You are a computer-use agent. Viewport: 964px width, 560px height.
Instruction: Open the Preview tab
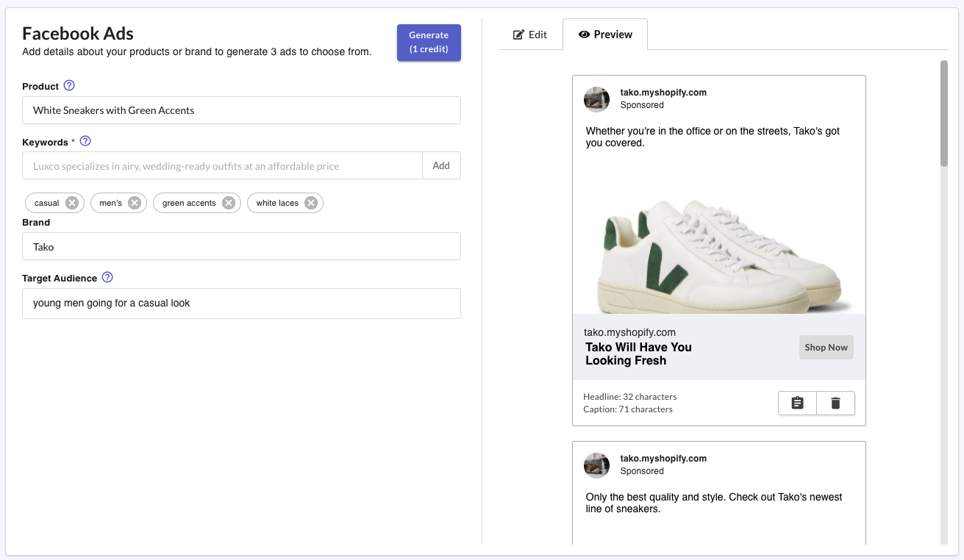coord(605,35)
